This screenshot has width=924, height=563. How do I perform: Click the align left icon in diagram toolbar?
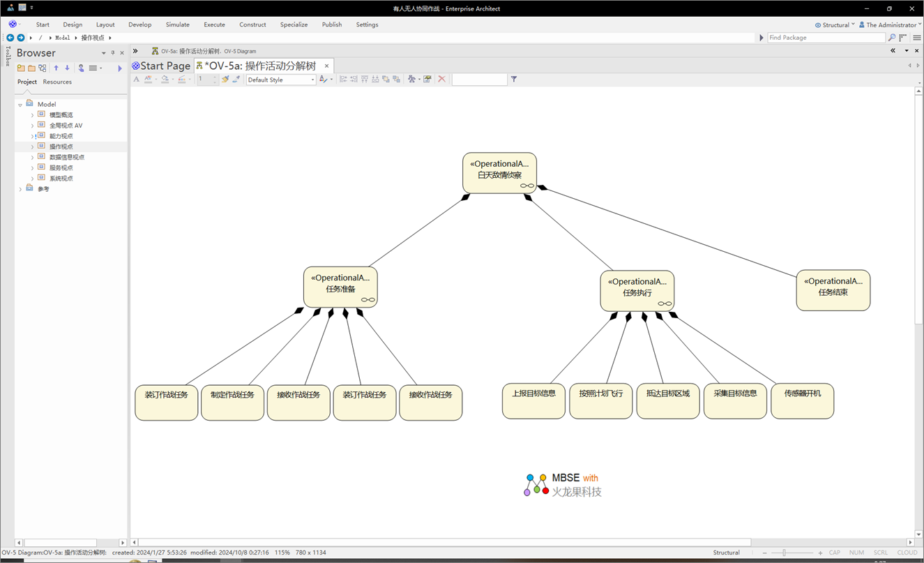coord(343,80)
